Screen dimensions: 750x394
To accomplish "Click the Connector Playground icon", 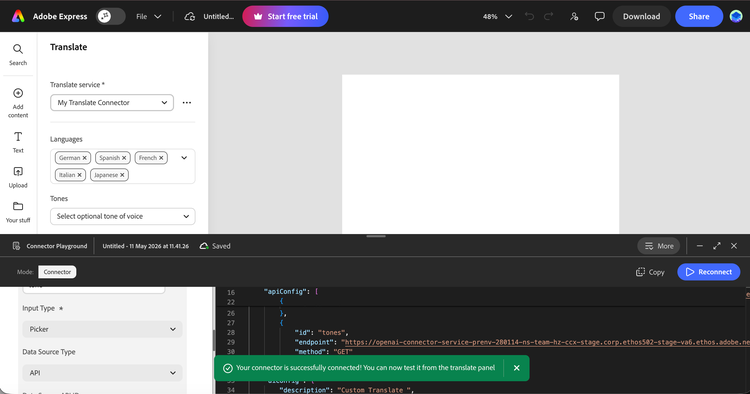I will point(16,246).
